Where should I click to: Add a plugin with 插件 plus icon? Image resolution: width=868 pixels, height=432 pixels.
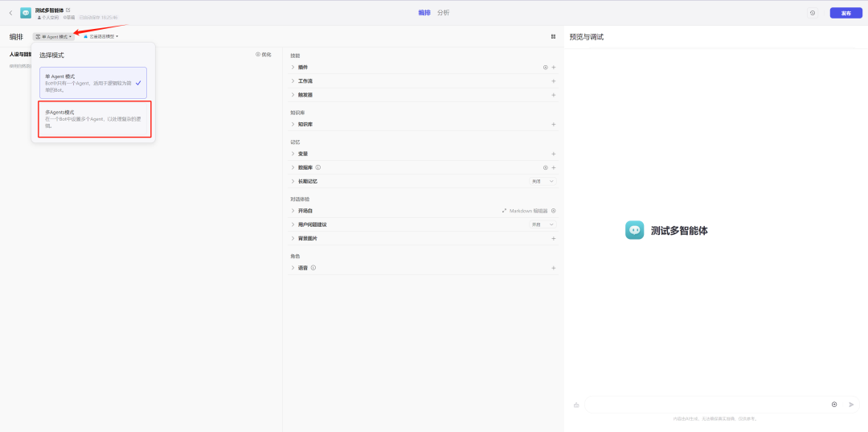(554, 68)
